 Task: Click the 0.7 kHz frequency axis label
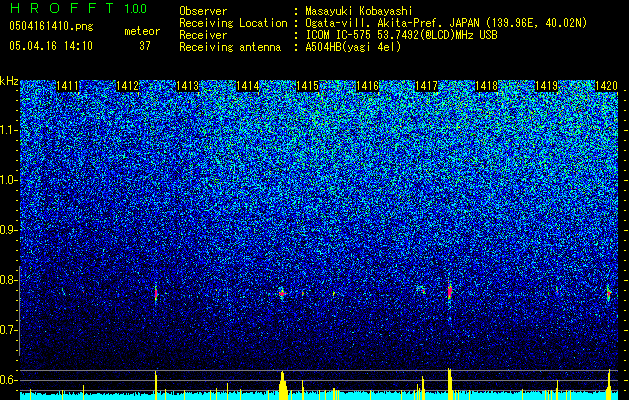(9, 330)
